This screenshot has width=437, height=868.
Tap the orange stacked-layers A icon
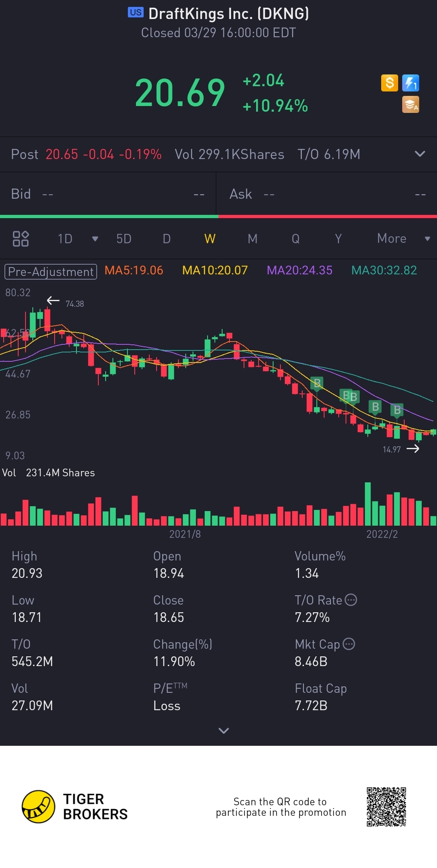tap(411, 104)
